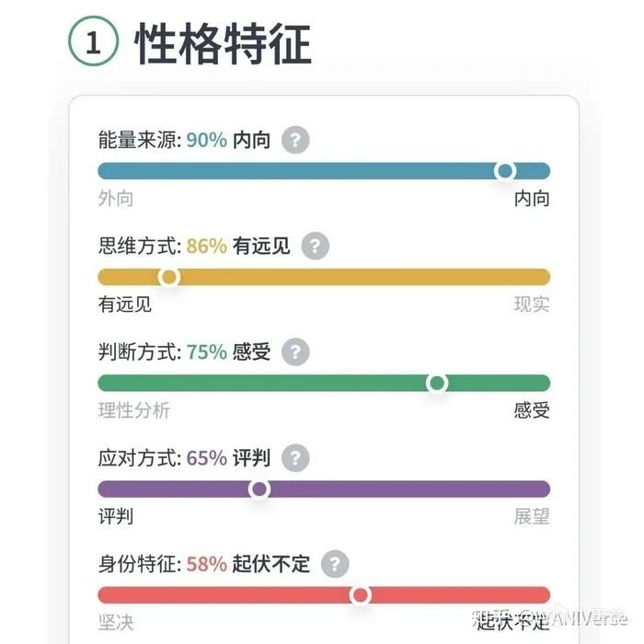Select the red 身份特征 slider knob
This screenshot has height=644, width=644.
(361, 595)
